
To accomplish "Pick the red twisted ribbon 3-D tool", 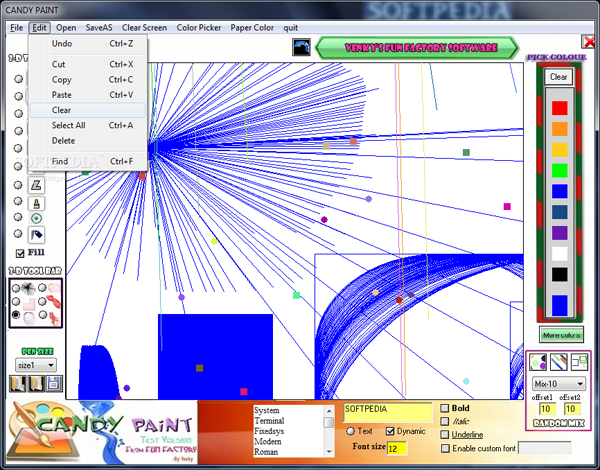I will click(54, 302).
